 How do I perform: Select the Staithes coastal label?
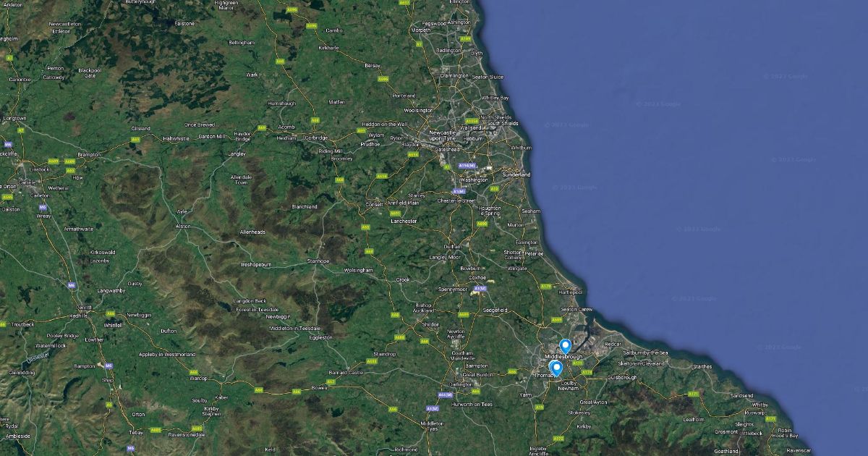[702, 366]
